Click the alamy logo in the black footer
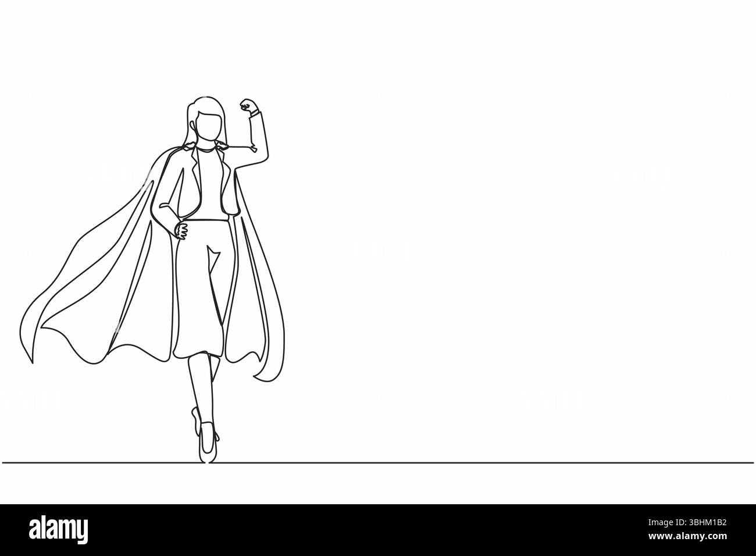The height and width of the screenshot is (556, 756). click(59, 530)
